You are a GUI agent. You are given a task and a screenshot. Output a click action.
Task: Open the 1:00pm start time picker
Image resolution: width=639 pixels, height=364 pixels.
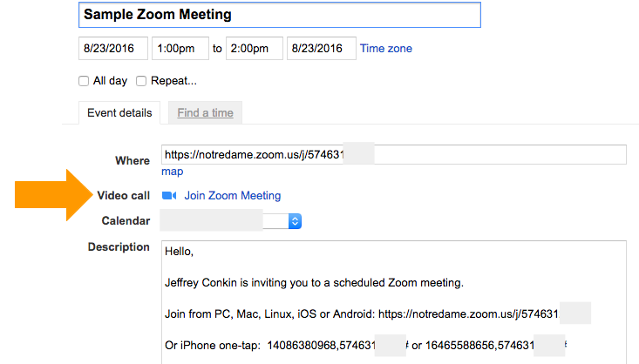(180, 49)
